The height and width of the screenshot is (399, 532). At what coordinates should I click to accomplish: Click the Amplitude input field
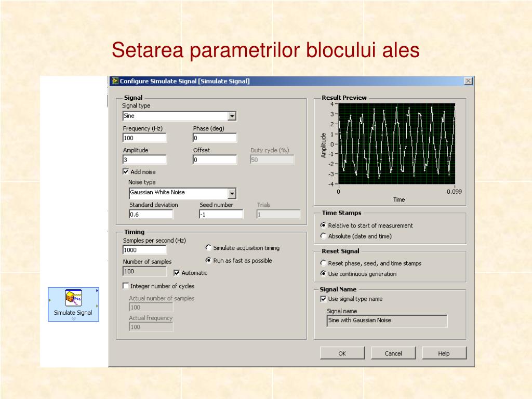[x=144, y=159]
